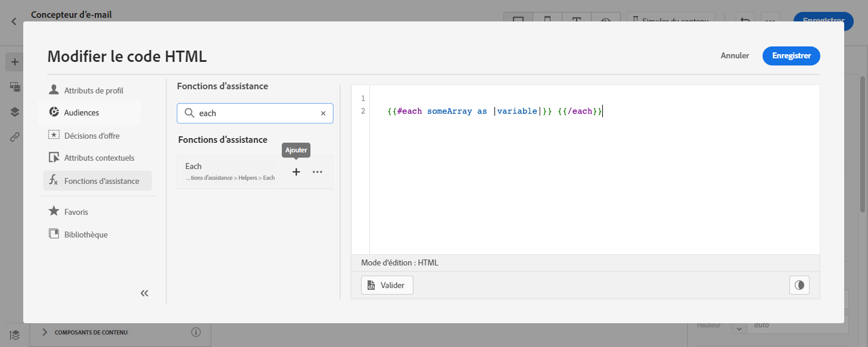The image size is (868, 347).
Task: Click Valider to validate code
Action: (x=387, y=285)
